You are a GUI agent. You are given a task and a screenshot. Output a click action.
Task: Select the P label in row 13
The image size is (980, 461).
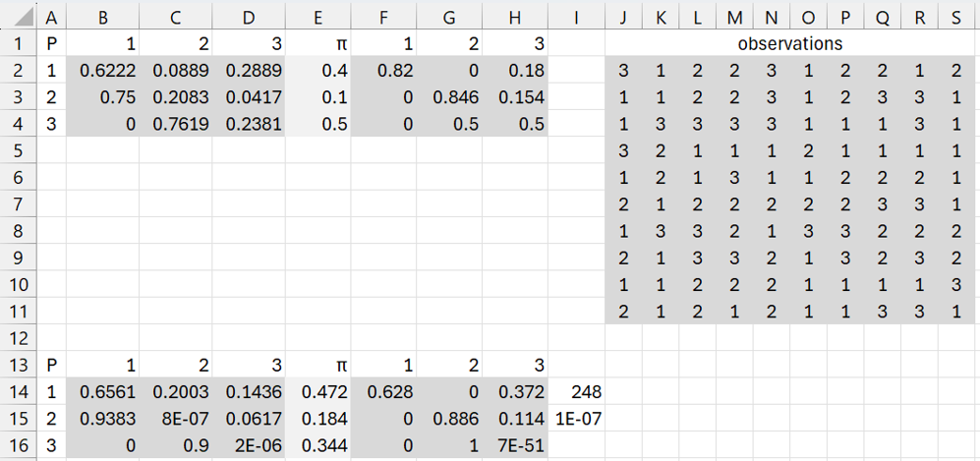(x=51, y=365)
